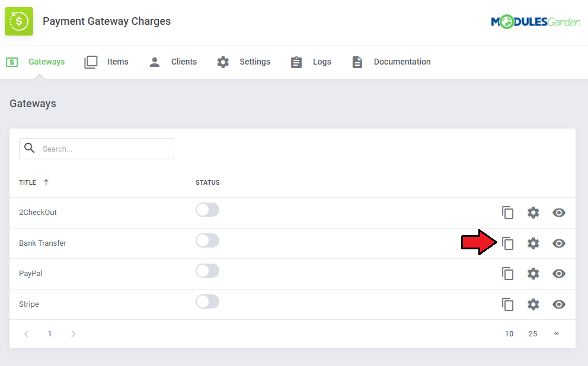
Task: Enable the Stripe status switch
Action: coord(207,301)
